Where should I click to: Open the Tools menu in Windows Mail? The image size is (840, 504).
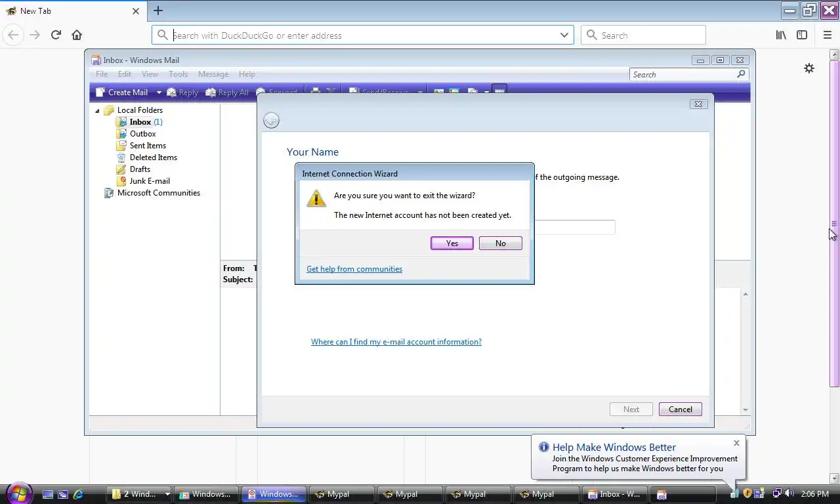[178, 74]
